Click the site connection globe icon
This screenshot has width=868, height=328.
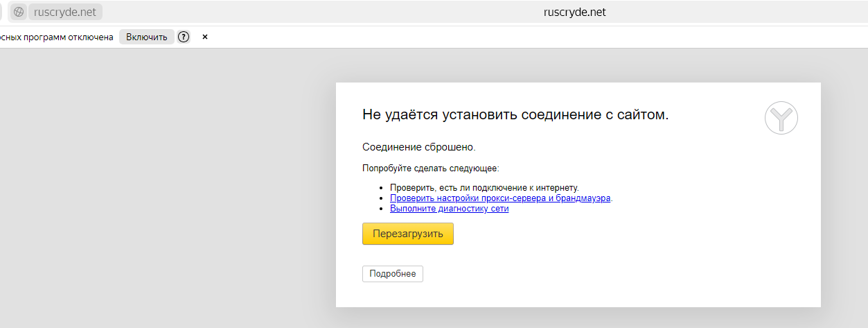(19, 12)
